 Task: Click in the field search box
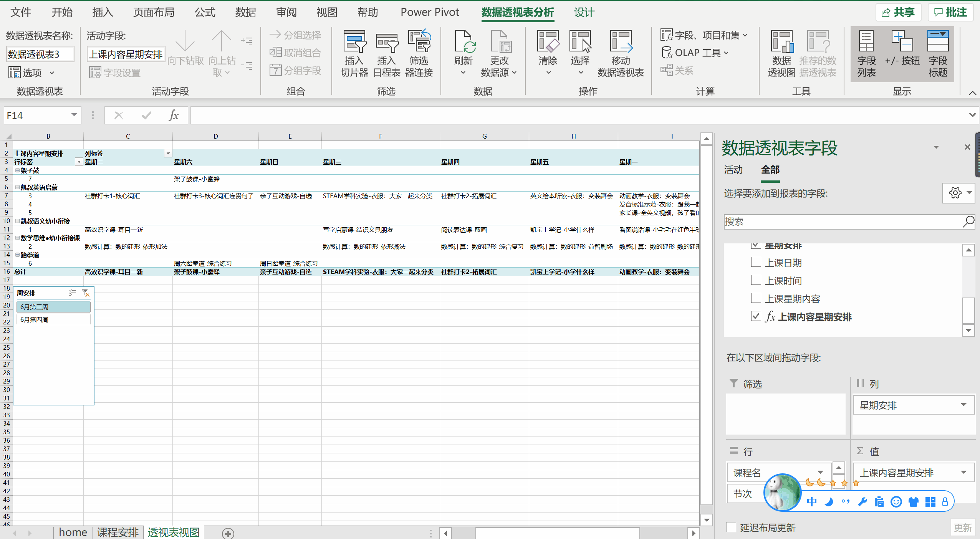pos(843,222)
